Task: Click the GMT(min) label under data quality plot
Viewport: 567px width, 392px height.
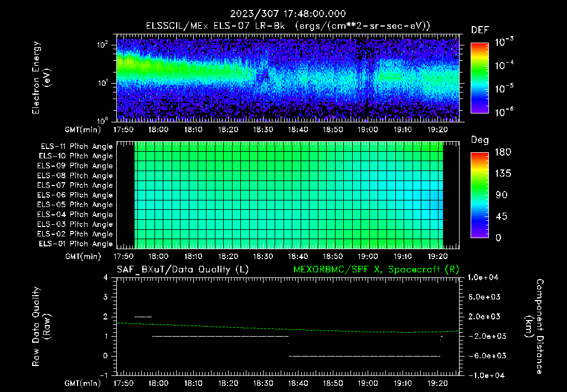Action: point(83,383)
